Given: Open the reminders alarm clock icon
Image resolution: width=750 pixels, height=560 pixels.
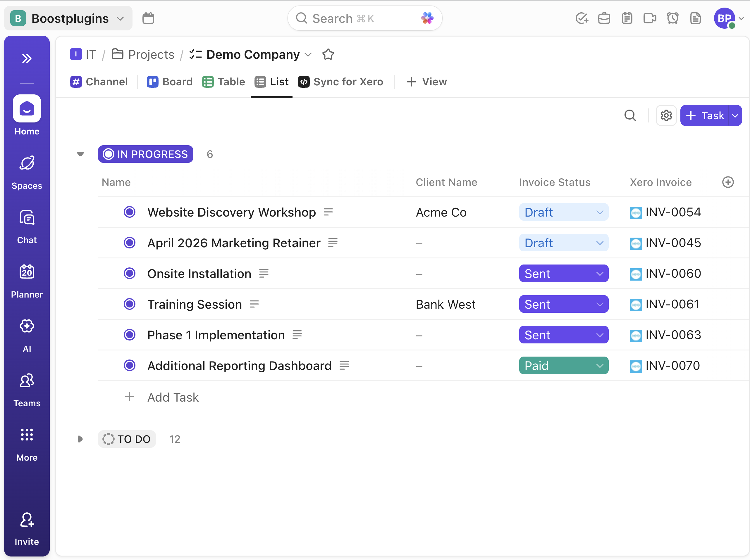Looking at the screenshot, I should pos(672,18).
